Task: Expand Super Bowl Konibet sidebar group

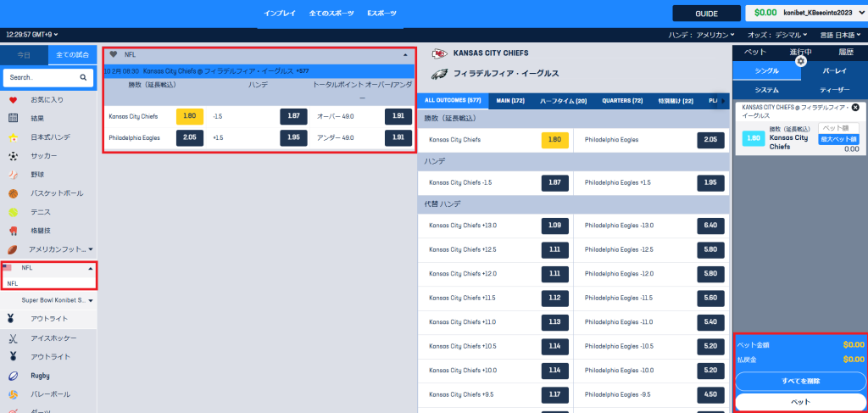Action: [91, 300]
